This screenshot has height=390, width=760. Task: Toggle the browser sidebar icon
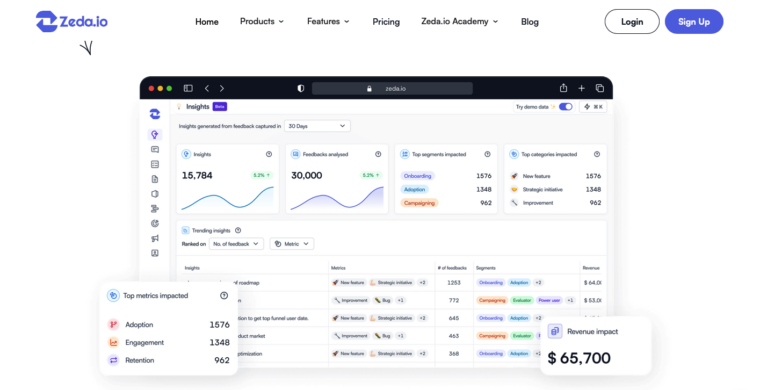188,88
